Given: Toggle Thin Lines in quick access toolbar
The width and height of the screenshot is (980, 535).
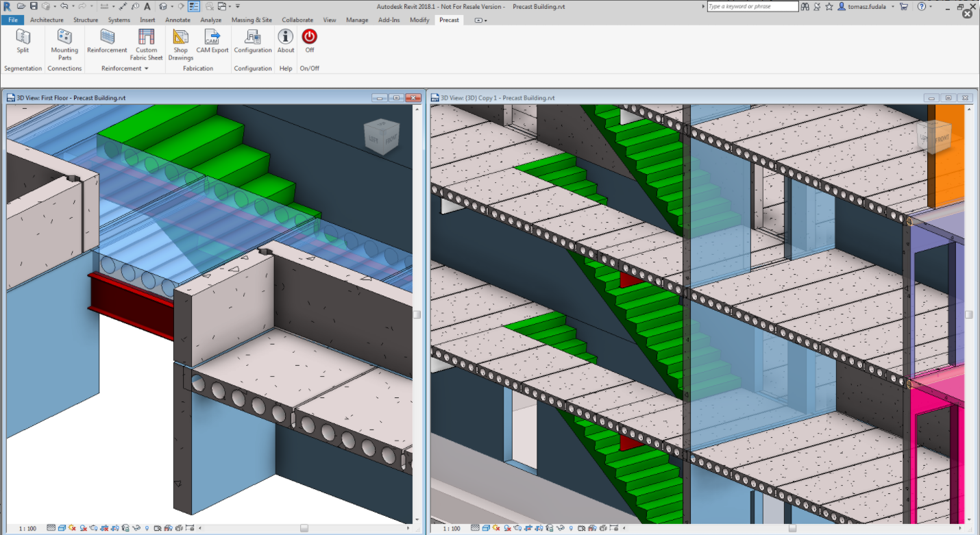Looking at the screenshot, I should click(194, 6).
